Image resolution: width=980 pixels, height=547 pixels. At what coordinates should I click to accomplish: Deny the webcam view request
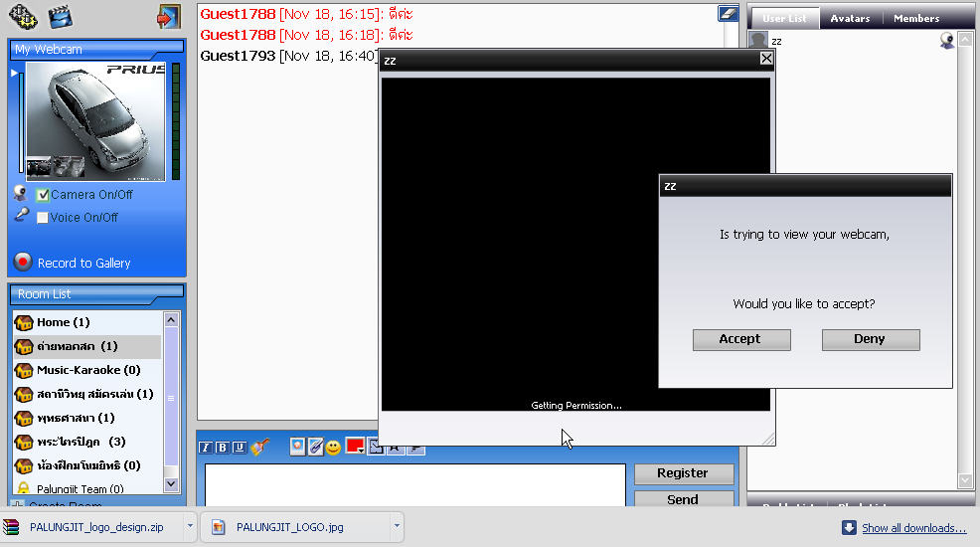[x=870, y=339]
